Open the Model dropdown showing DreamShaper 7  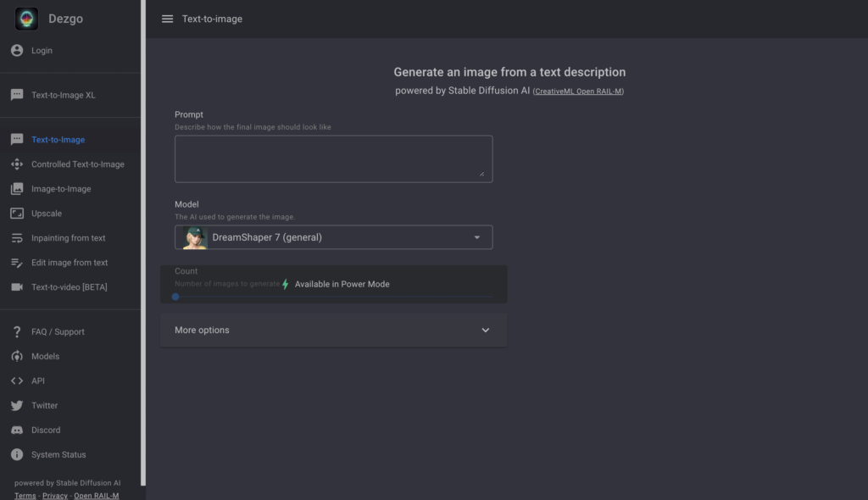click(334, 237)
